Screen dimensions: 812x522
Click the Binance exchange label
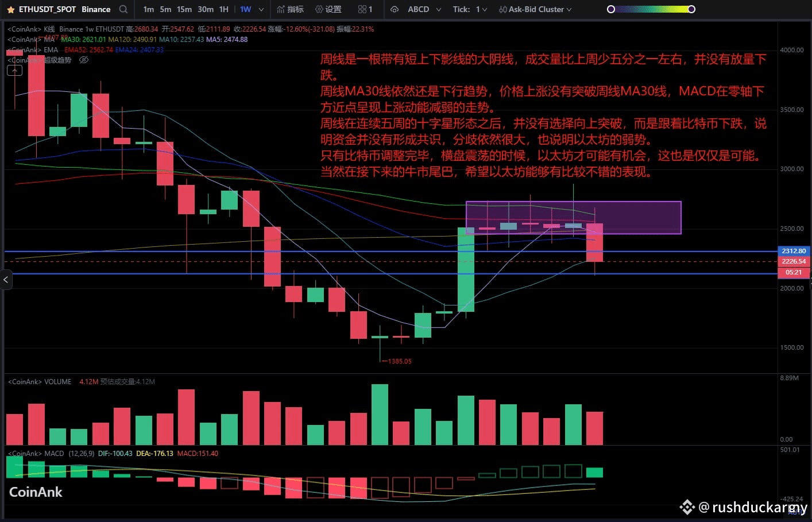pyautogui.click(x=96, y=9)
